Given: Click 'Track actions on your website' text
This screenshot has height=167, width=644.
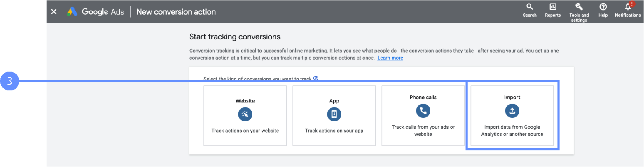Looking at the screenshot, I should coord(245,131).
